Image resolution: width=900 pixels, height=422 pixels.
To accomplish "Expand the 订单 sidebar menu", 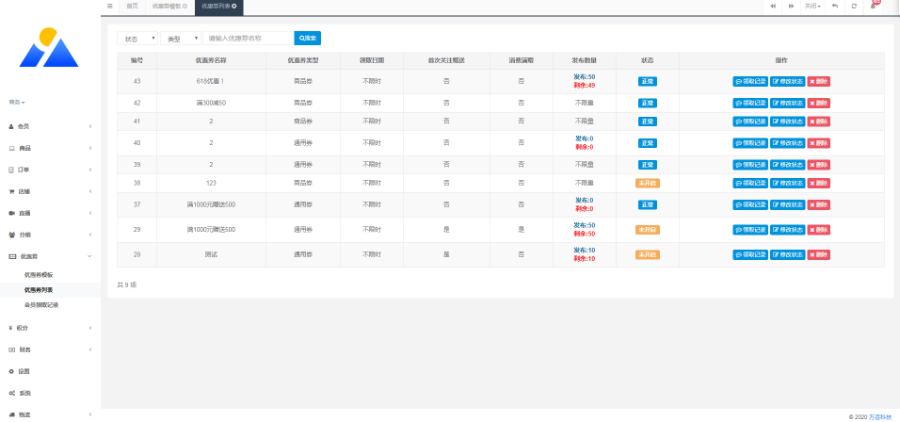I will [x=48, y=170].
